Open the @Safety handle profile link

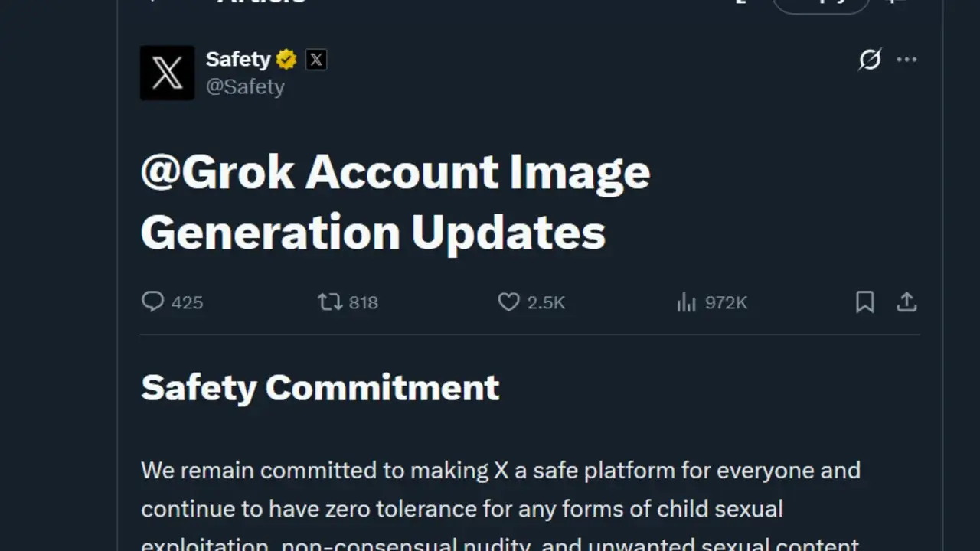247,86
